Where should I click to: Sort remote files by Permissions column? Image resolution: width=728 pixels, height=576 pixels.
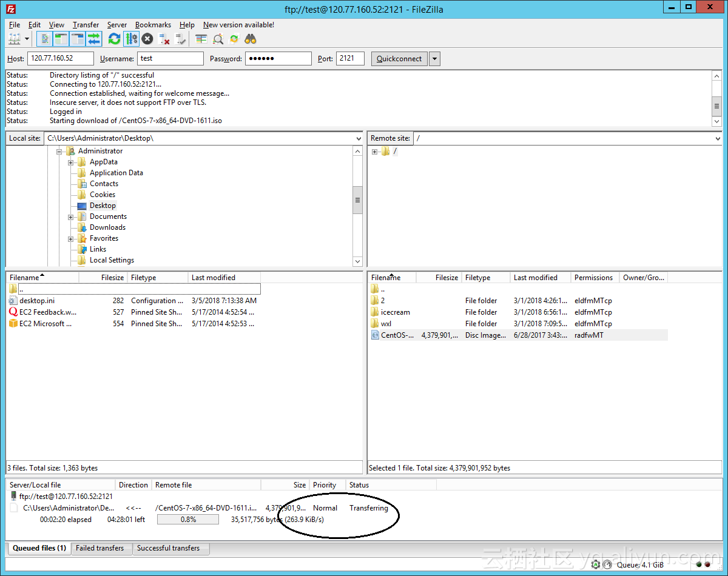595,278
